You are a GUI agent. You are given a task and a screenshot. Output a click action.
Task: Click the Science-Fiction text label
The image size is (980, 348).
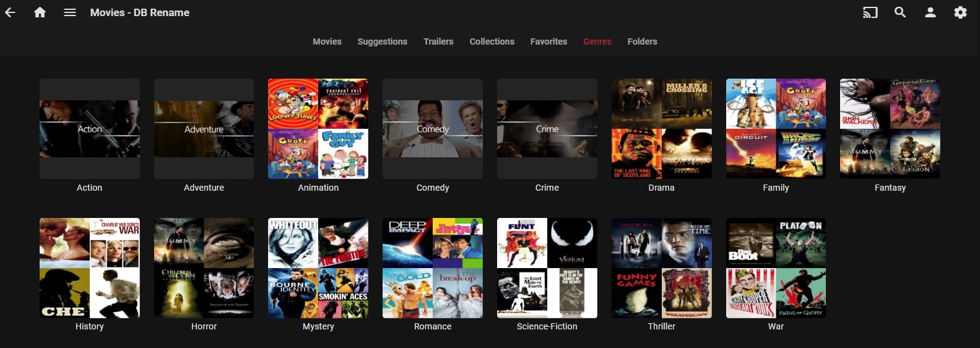[547, 326]
